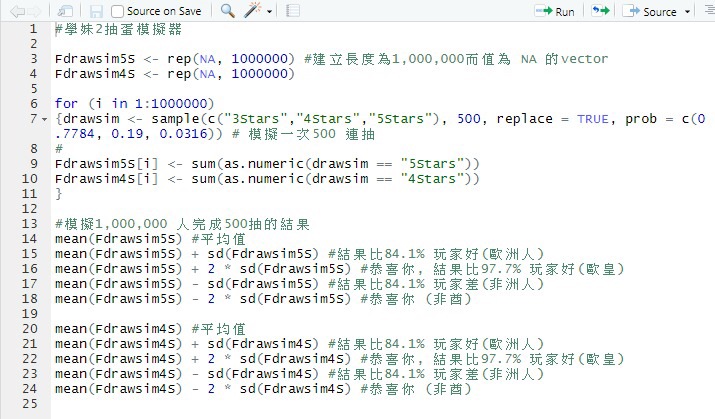Open Find/Replace magnifier tool
Viewport: 715px width, 419px height.
(x=228, y=10)
